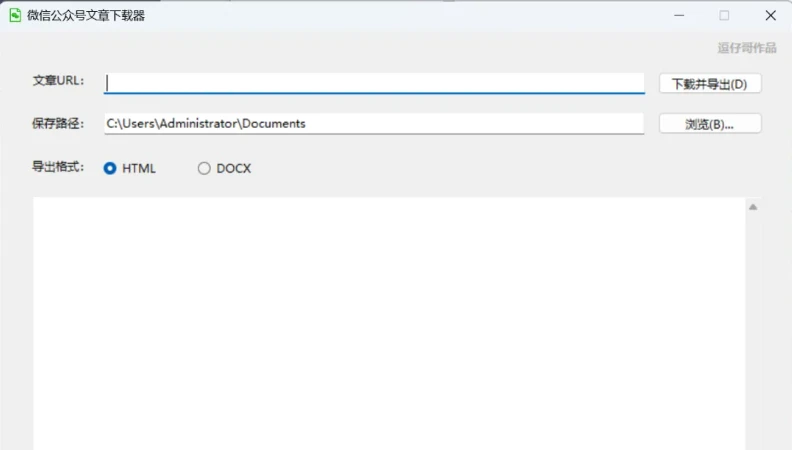Click the 保存路径: label
This screenshot has height=450, width=792.
click(58, 124)
